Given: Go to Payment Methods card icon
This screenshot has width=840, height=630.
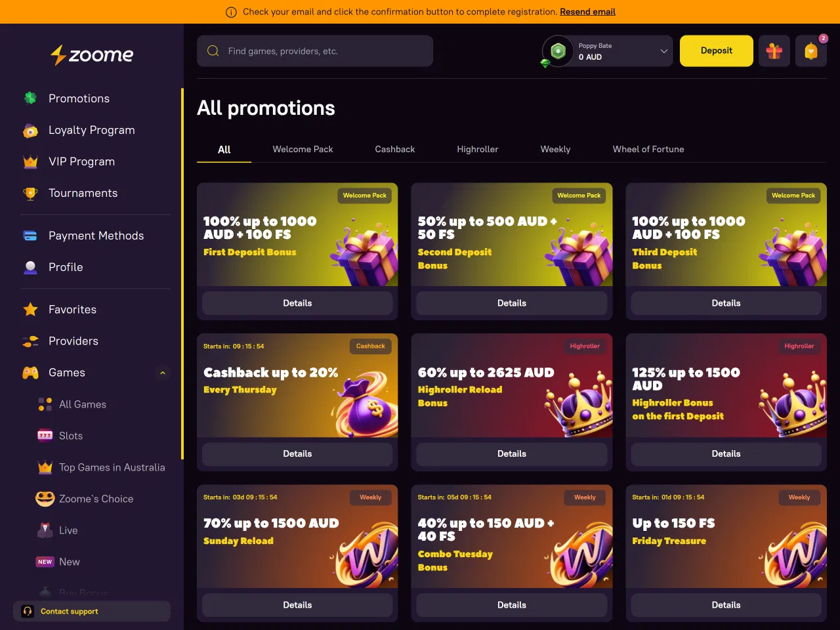Looking at the screenshot, I should point(30,236).
